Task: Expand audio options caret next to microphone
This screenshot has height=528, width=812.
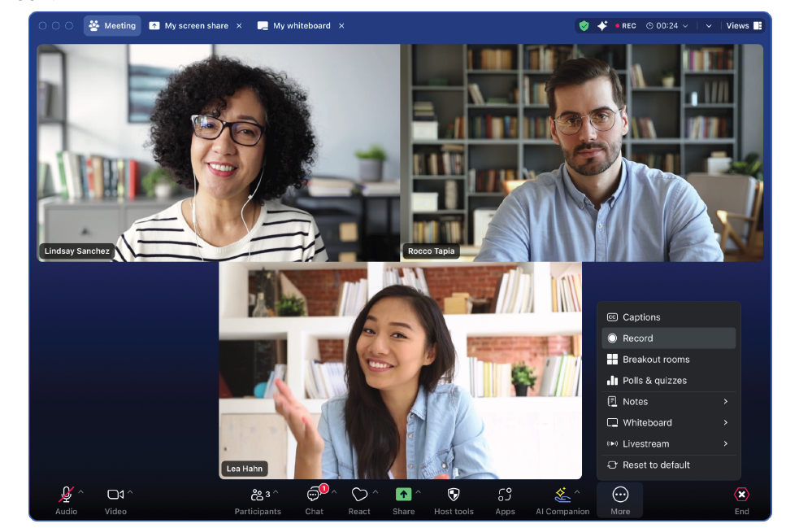Action: coord(80,492)
